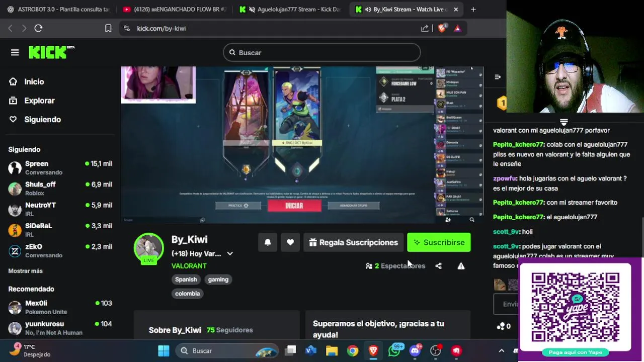Open Spreen's channel in the followed list
The image size is (644, 362).
click(x=60, y=168)
